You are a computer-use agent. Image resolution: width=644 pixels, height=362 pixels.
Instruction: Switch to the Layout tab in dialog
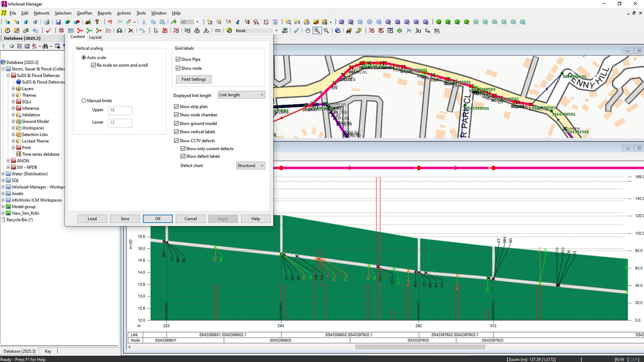[x=95, y=37]
